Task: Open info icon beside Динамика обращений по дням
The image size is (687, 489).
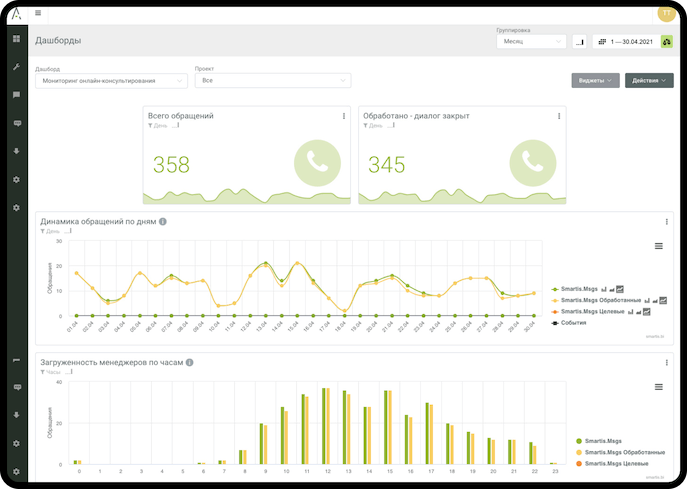Action: pyautogui.click(x=163, y=221)
